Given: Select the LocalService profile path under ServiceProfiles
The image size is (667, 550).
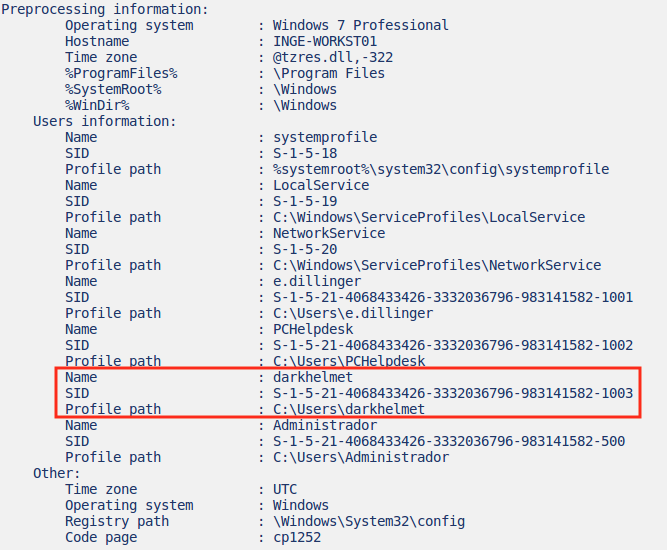Looking at the screenshot, I should coord(429,217).
